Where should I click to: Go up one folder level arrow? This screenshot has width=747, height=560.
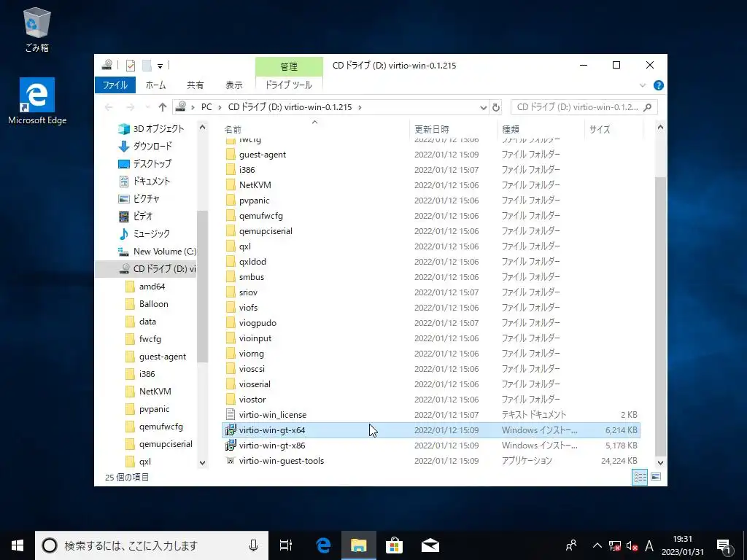click(163, 107)
